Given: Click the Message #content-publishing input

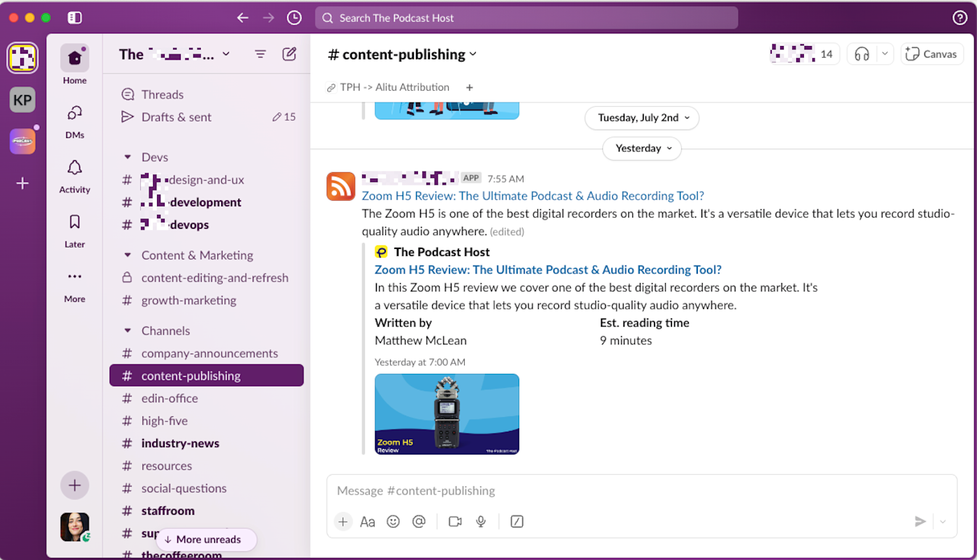Looking at the screenshot, I should click(641, 491).
